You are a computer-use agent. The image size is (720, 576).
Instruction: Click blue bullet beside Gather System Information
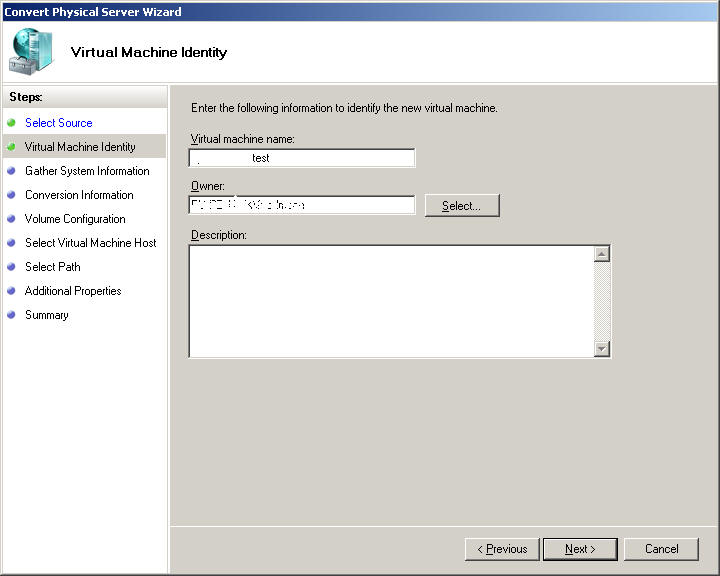click(x=12, y=171)
